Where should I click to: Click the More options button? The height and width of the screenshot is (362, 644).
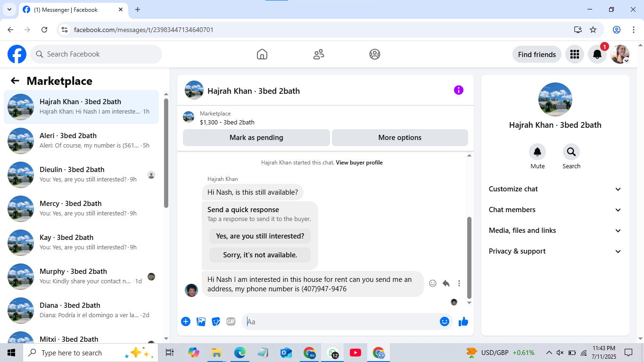(x=400, y=138)
